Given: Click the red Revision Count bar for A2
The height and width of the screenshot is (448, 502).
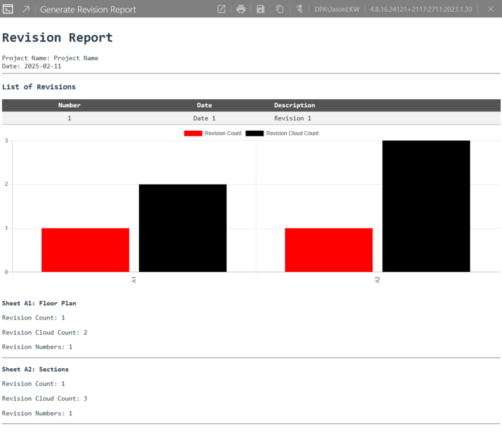Looking at the screenshot, I should 329,250.
